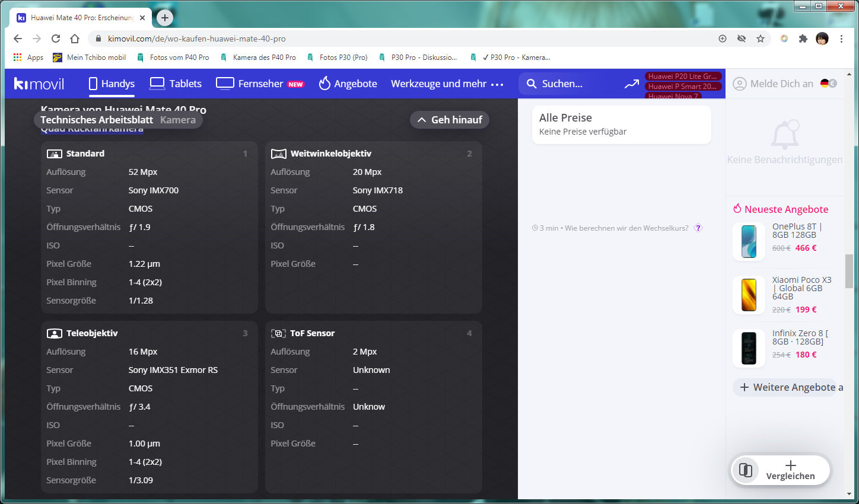Open OnePlus 8T 8GB 128GB offer

[797, 231]
